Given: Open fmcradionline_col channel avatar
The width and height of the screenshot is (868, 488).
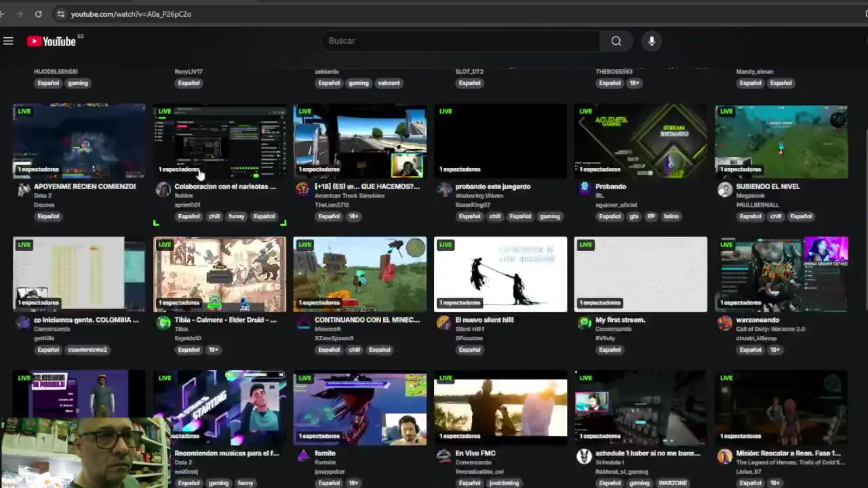Looking at the screenshot, I should [x=444, y=456].
